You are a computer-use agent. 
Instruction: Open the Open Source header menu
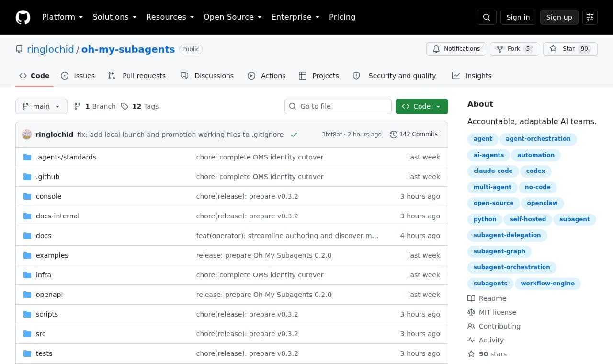coord(232,17)
